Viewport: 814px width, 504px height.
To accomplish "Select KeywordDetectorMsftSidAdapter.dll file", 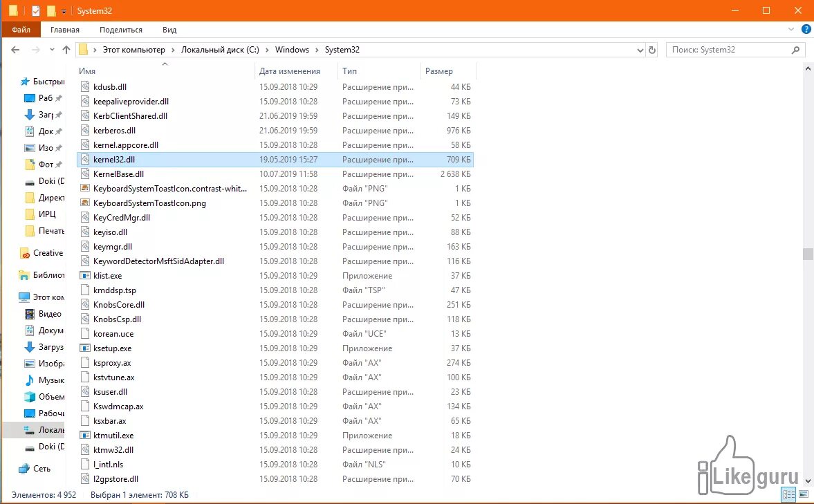I will click(275, 261).
